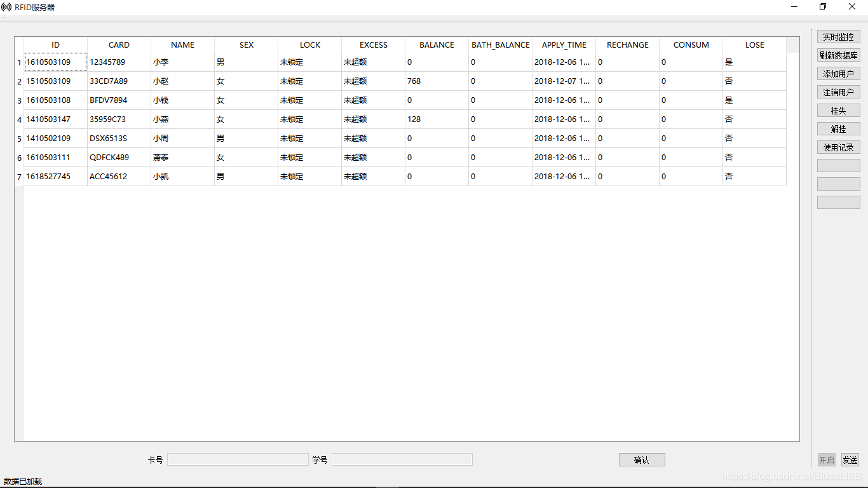
Task: Select name cell 小钱
Action: click(183, 100)
